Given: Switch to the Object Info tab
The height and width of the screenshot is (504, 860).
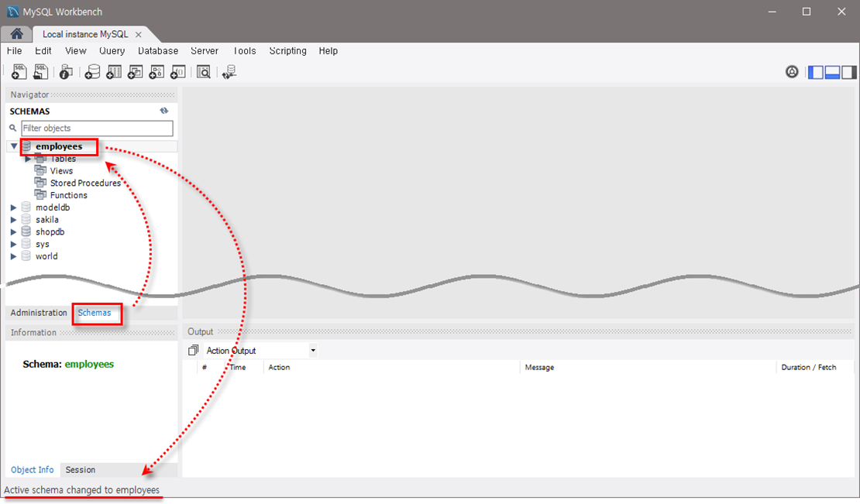Looking at the screenshot, I should (x=33, y=470).
